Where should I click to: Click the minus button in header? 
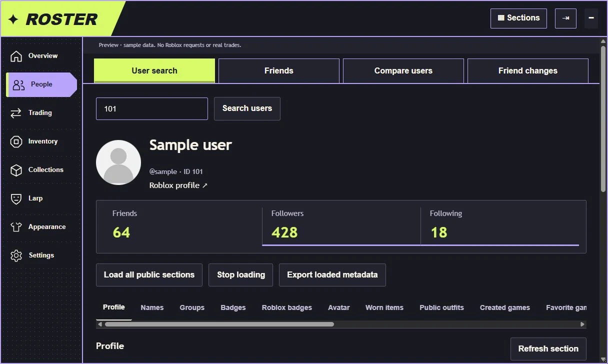coord(591,18)
